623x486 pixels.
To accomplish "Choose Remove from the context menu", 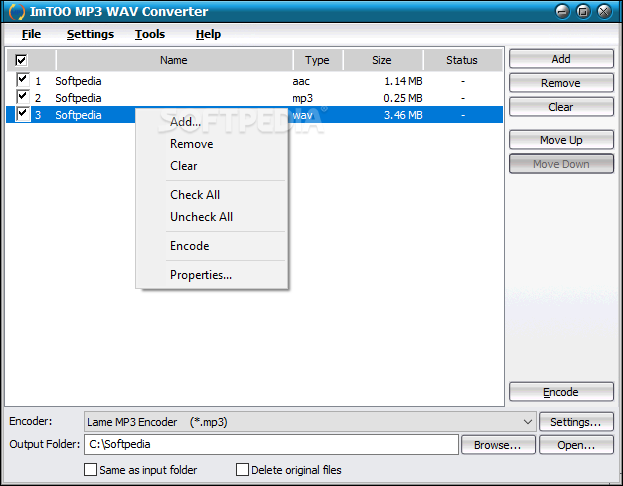I will point(211,144).
